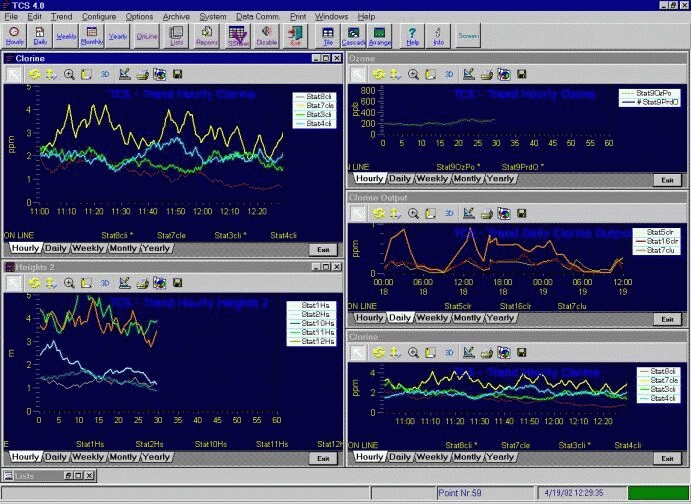Screen dimensions: 691x504
Task: Click the save disk icon in Heights 2
Action: [x=178, y=283]
